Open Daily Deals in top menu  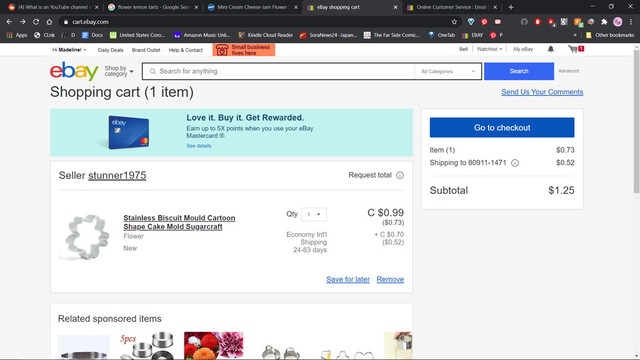(110, 50)
